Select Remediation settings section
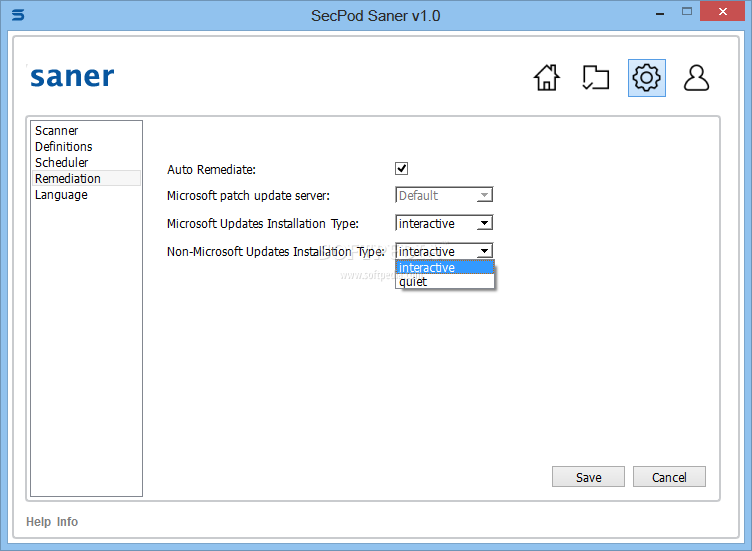 click(86, 178)
